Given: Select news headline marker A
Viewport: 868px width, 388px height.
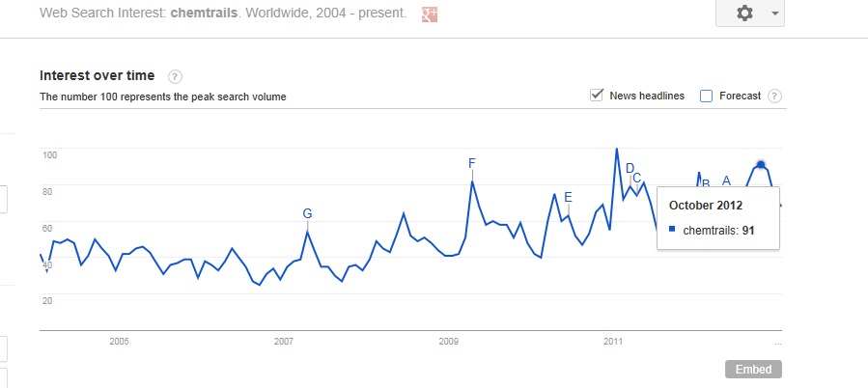Looking at the screenshot, I should click(x=727, y=180).
